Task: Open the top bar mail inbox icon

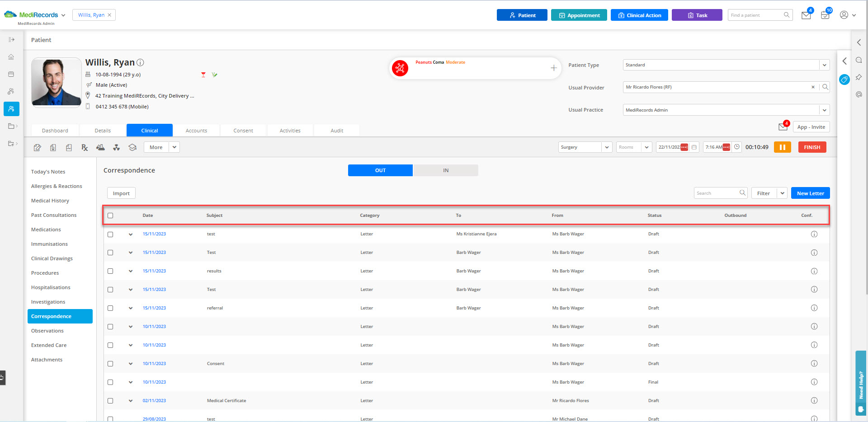Action: point(806,15)
